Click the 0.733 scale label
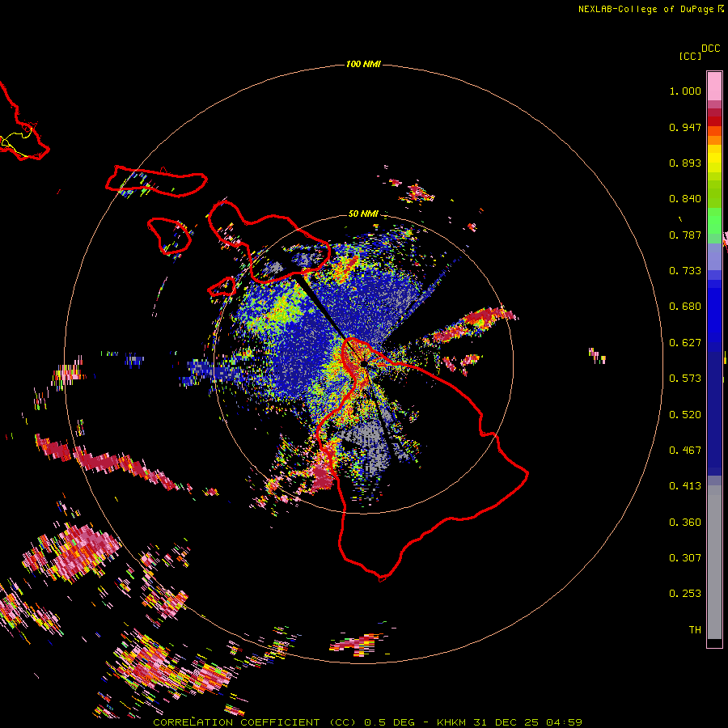 (x=685, y=271)
